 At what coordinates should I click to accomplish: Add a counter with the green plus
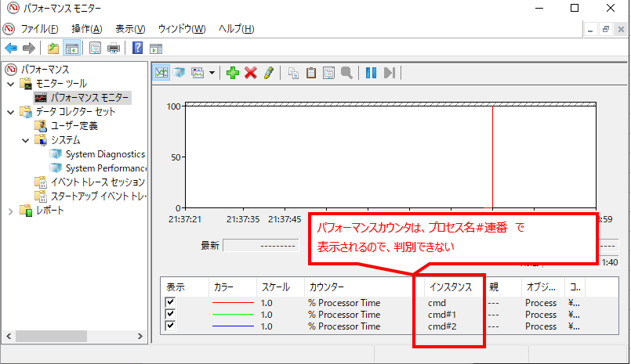[x=233, y=73]
